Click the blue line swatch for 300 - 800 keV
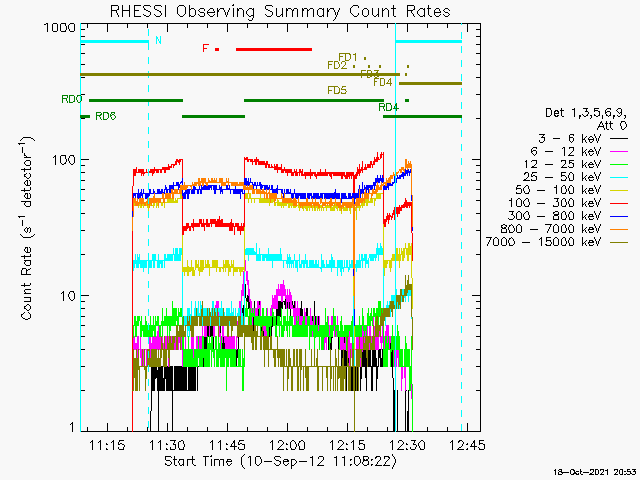 (619, 216)
